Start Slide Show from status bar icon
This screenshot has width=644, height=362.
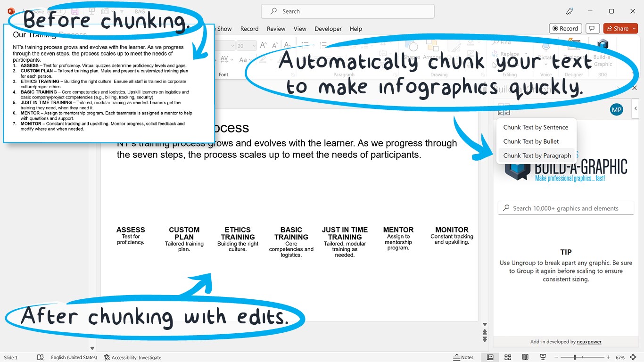(543, 357)
